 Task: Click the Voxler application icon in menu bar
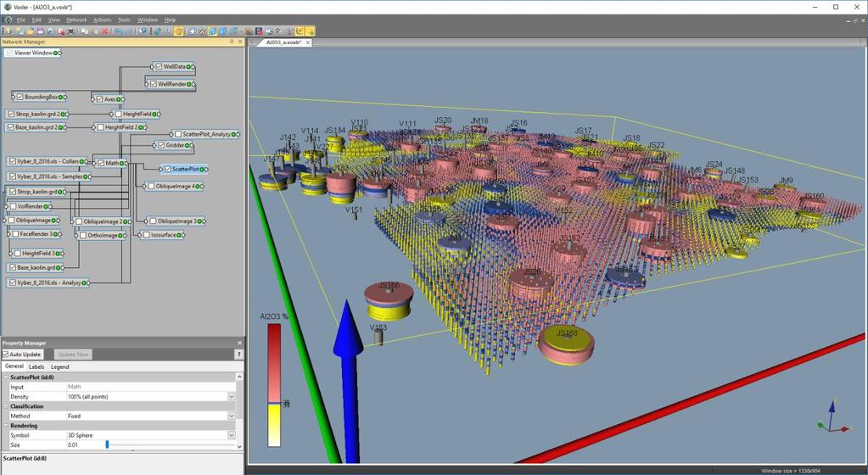click(x=8, y=20)
